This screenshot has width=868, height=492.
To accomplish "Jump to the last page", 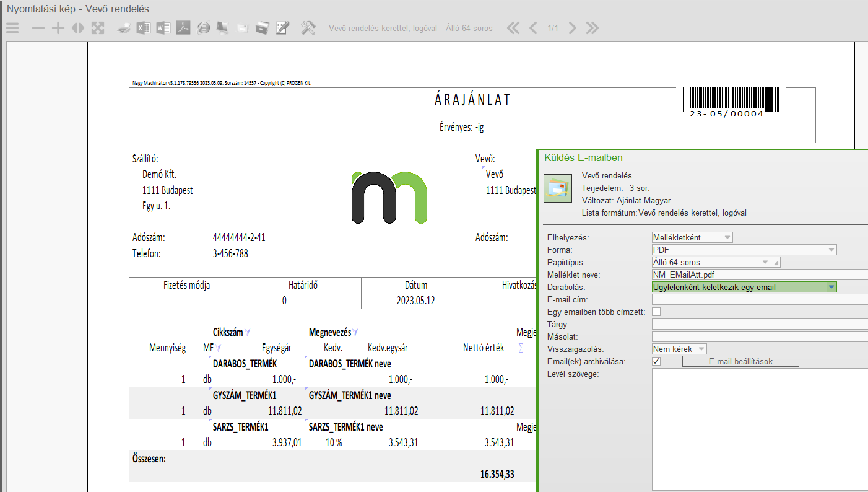I will pos(592,28).
